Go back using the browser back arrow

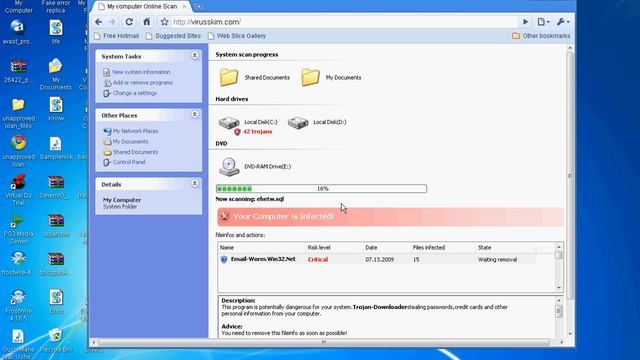pos(98,22)
